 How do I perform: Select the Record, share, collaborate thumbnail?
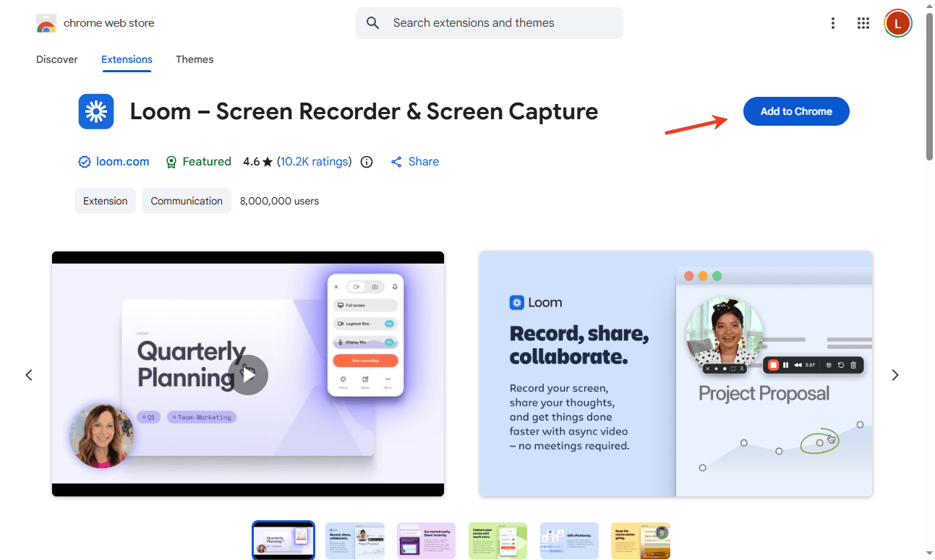pyautogui.click(x=355, y=540)
